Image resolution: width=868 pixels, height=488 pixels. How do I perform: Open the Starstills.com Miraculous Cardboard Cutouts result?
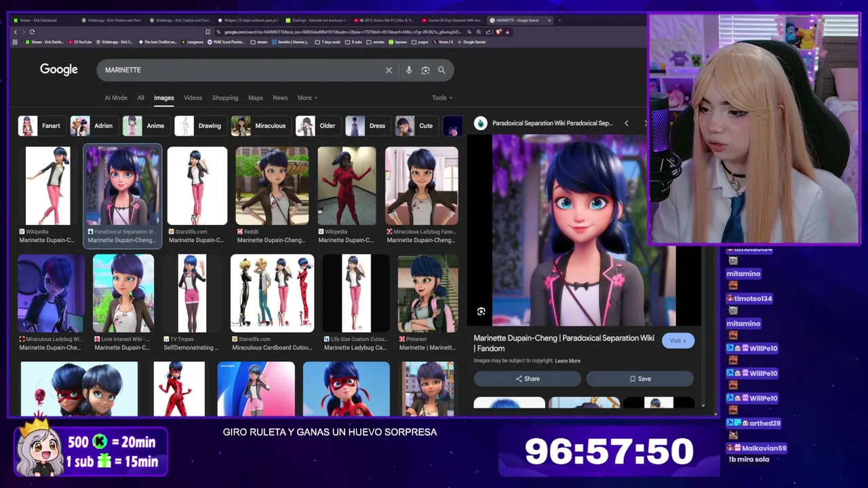(x=272, y=303)
